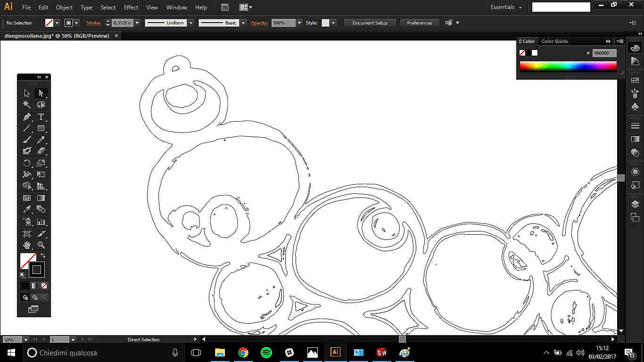Select the Zoom tool
The height and width of the screenshot is (362, 644).
tap(41, 245)
